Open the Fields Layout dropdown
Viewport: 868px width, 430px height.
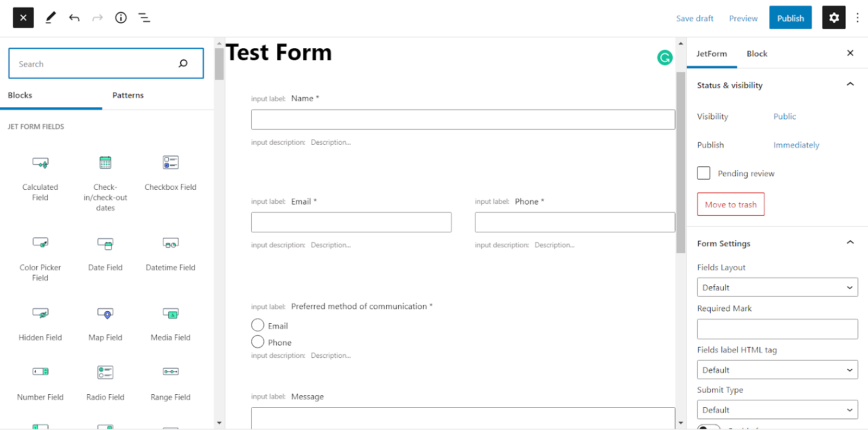[x=777, y=287]
